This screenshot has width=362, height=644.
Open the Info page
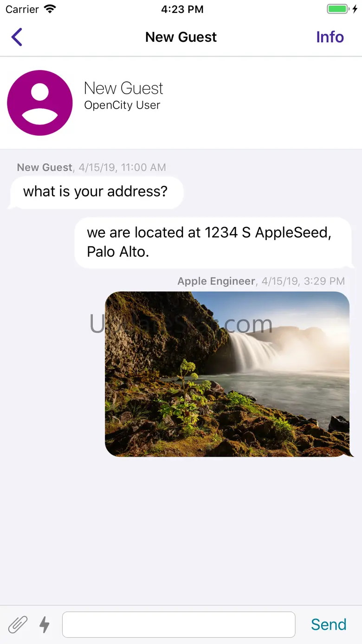pos(330,37)
